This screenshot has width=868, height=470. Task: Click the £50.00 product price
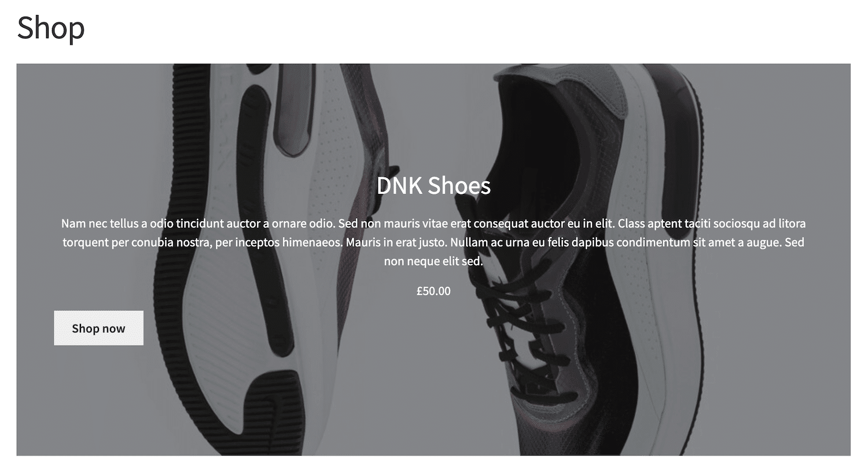coord(433,291)
